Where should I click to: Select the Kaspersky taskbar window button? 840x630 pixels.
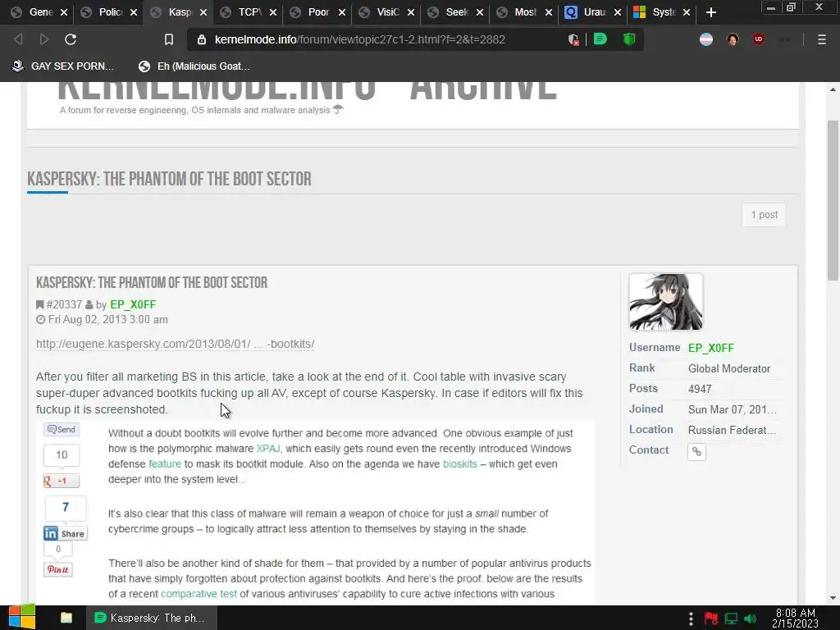click(152, 618)
